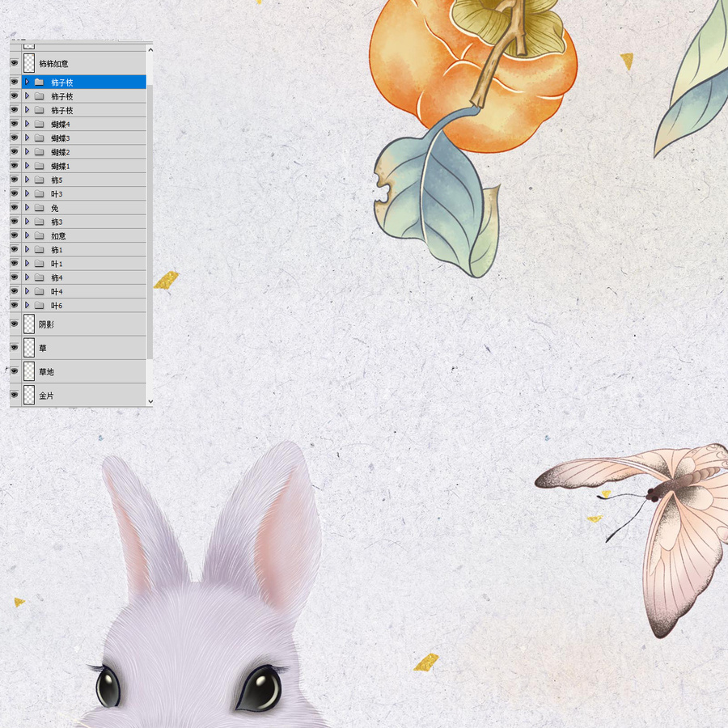This screenshot has width=728, height=728.
Task: Select the group name 叶1
Action: (x=57, y=264)
